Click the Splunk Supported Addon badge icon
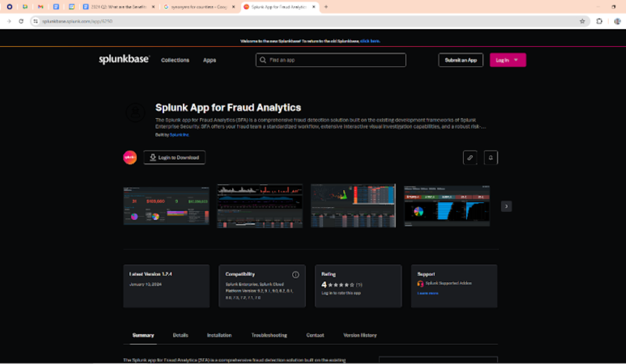Viewport: 626px width, 364px height. point(421,283)
